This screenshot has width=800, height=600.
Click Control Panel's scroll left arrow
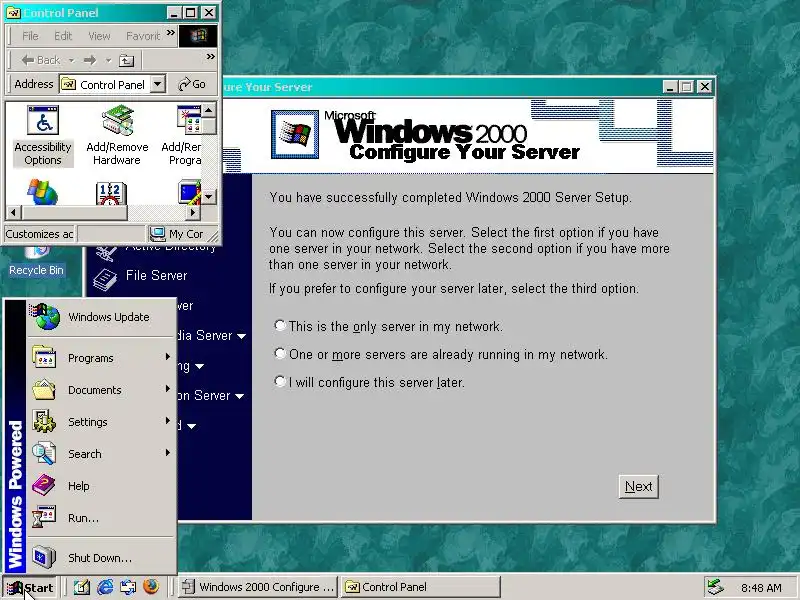pyautogui.click(x=14, y=212)
